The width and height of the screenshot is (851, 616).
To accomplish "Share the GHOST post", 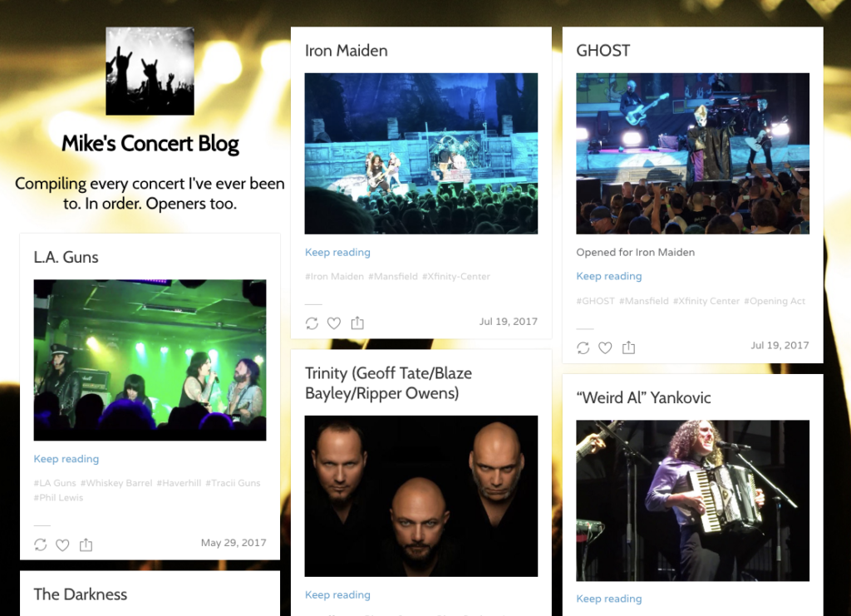I will pyautogui.click(x=628, y=347).
